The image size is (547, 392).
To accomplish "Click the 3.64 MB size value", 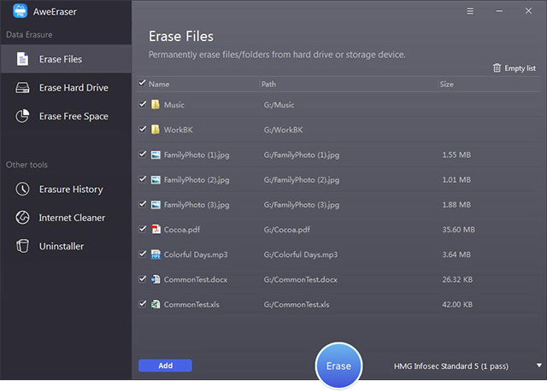I will (x=456, y=255).
